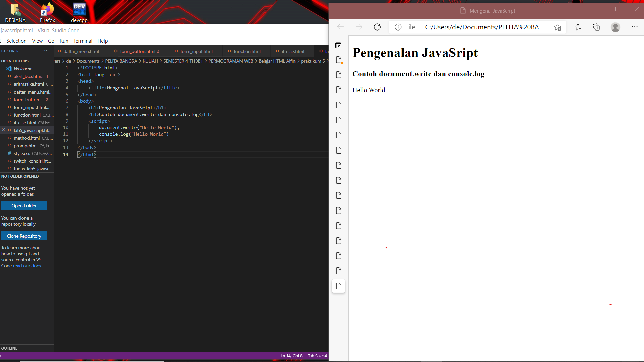
Task: Open the Collections icon in Edge toolbar
Action: coord(596,27)
